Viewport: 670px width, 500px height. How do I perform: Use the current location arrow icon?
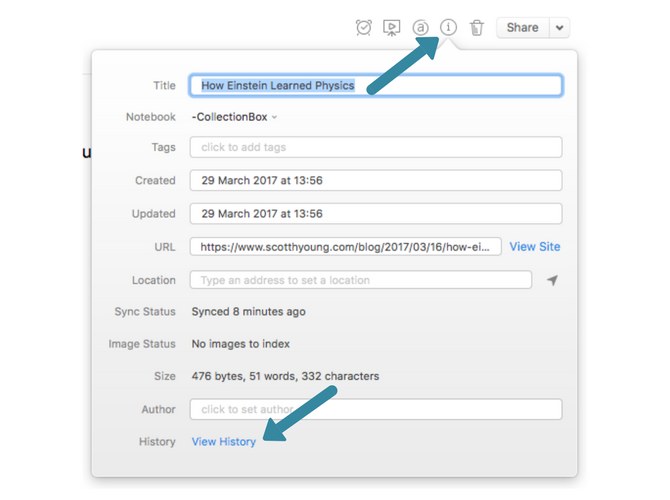pos(552,281)
